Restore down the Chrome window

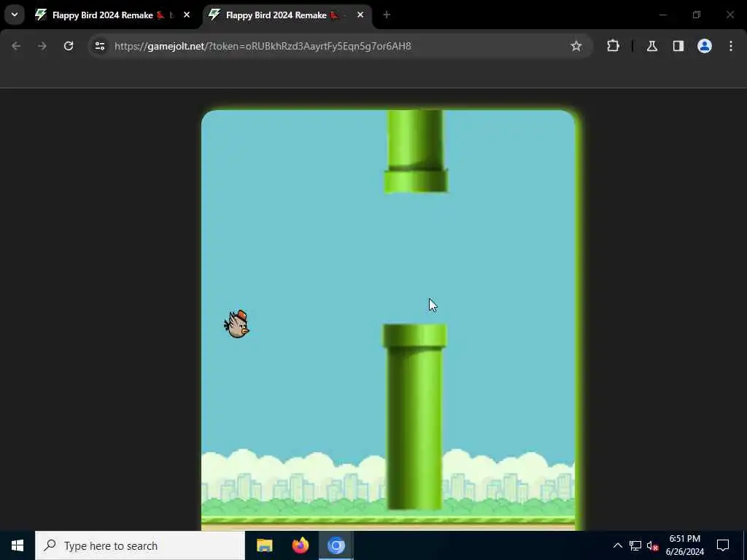click(x=697, y=15)
